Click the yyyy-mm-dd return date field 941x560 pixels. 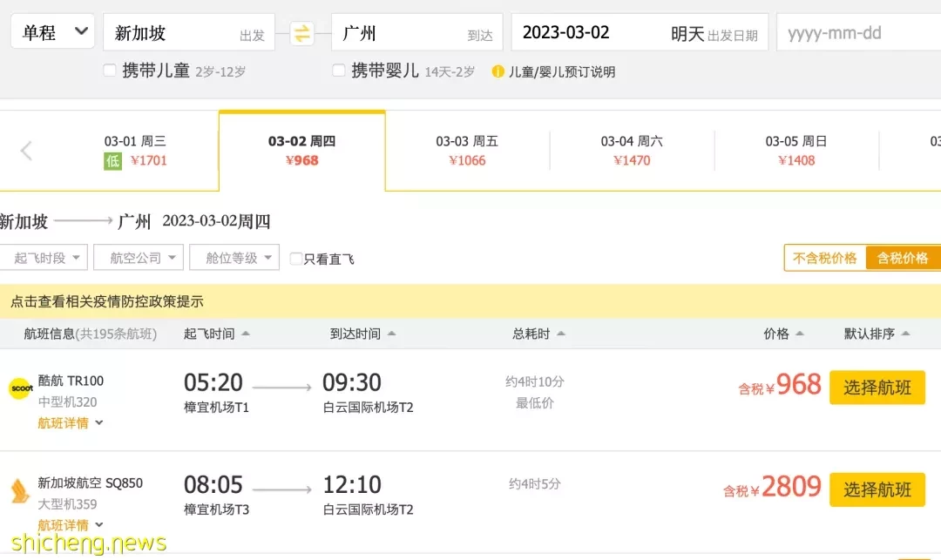[x=859, y=32]
